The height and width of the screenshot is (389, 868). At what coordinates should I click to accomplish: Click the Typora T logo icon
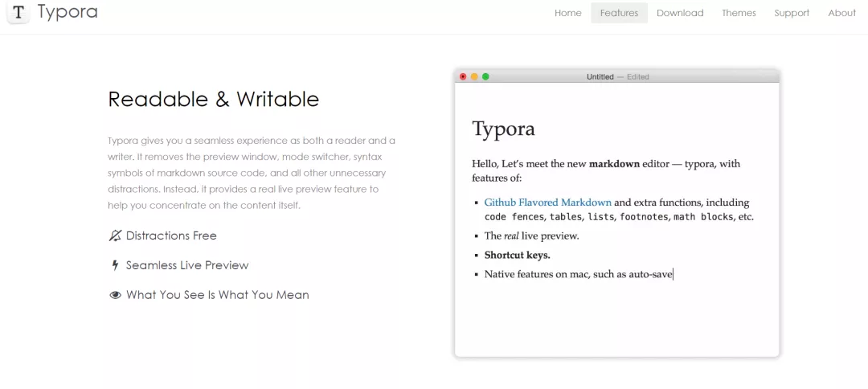point(18,13)
